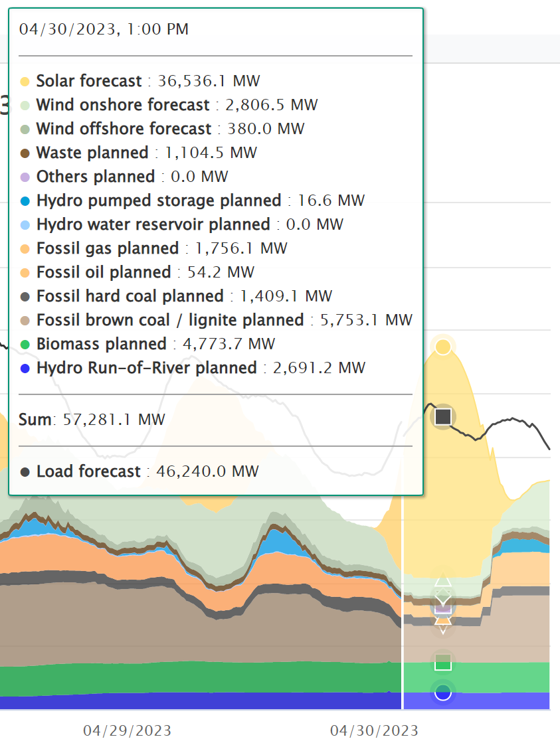The height and width of the screenshot is (747, 560).
Task: Select the Fossil gas planned legend dot
Action: [25, 249]
